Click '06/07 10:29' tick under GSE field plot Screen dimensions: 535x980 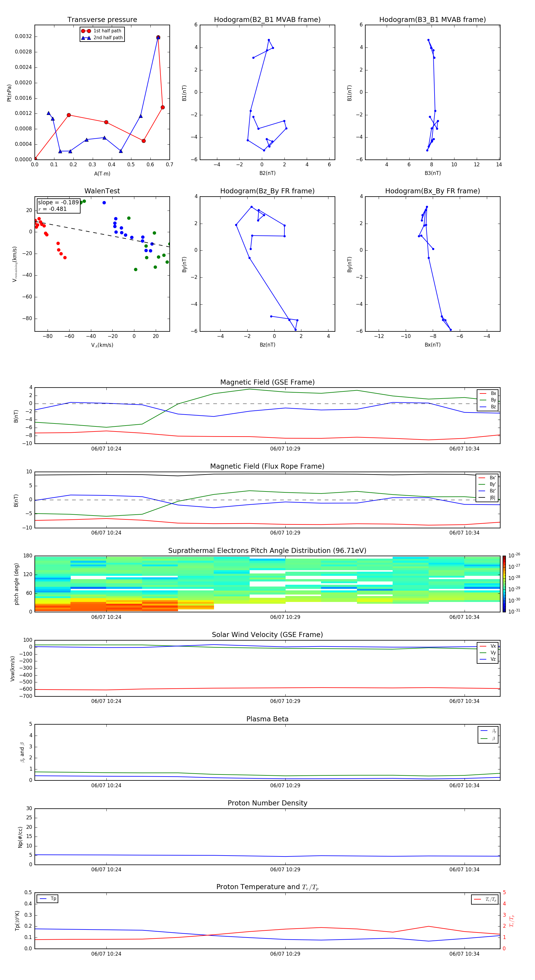tap(285, 449)
